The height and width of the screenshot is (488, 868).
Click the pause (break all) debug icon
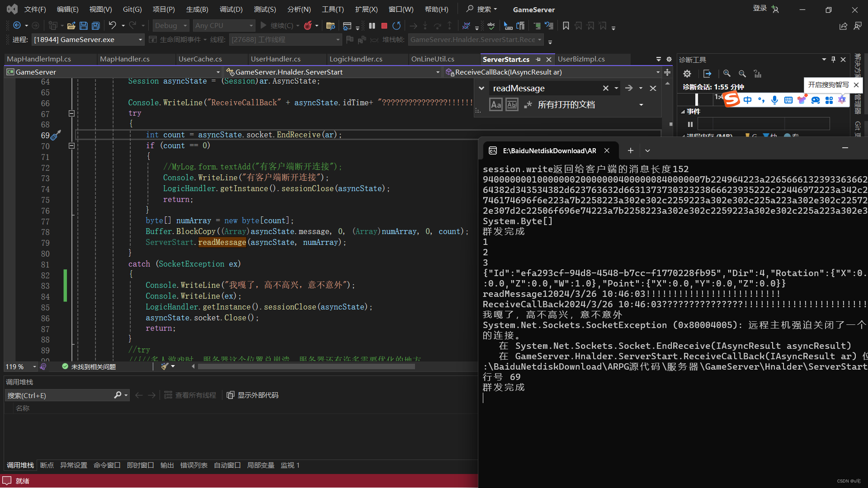coord(373,26)
